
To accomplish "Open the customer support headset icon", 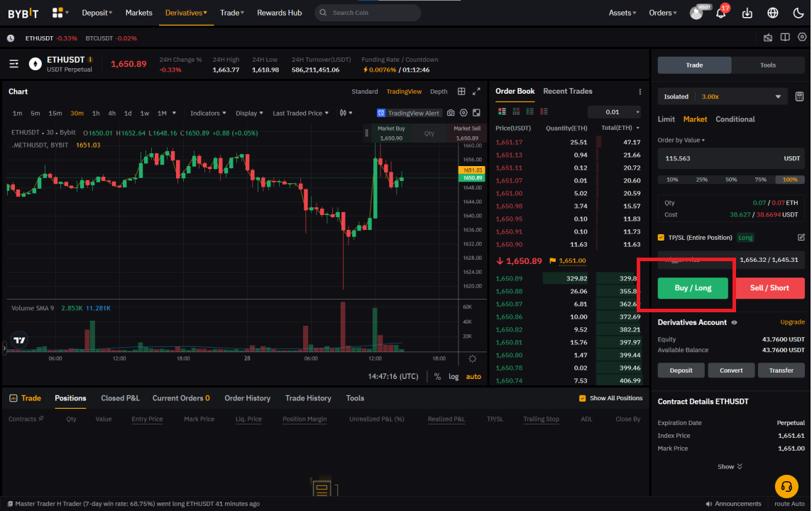I will [786, 487].
